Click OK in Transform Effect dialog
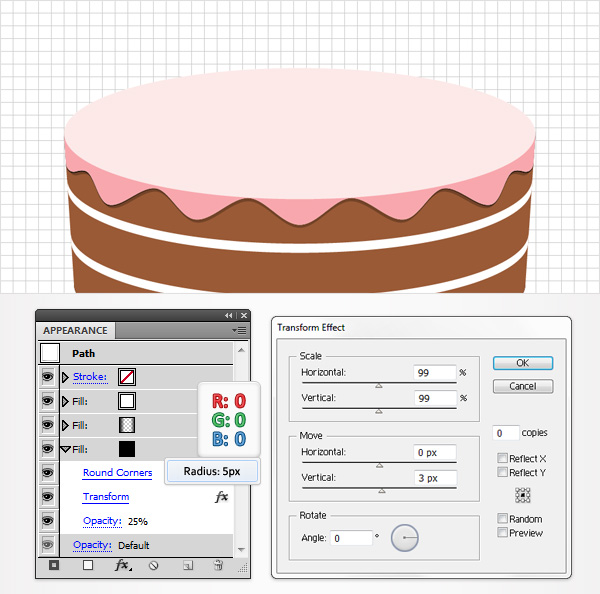Image resolution: width=600 pixels, height=594 pixels. click(523, 363)
